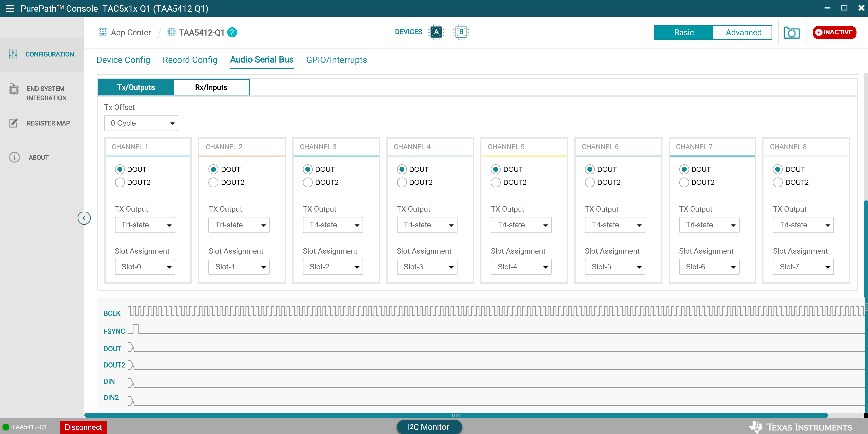Click the Texas Instruments logo
Viewport: 868px width, 434px height.
[801, 427]
